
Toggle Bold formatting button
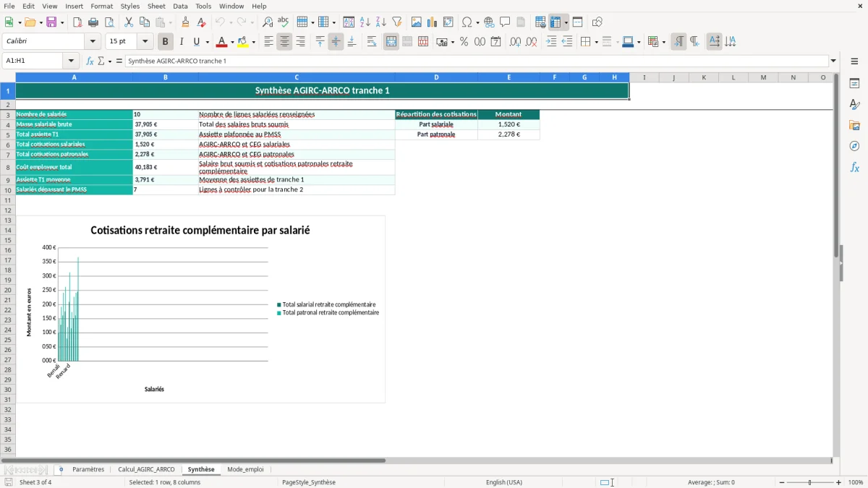(x=166, y=42)
